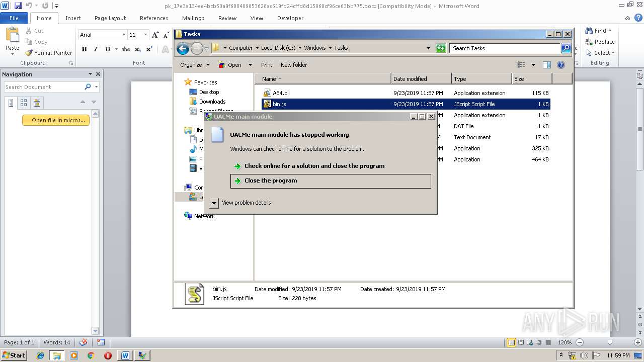Switch to the Insert ribbon tab

click(73, 18)
